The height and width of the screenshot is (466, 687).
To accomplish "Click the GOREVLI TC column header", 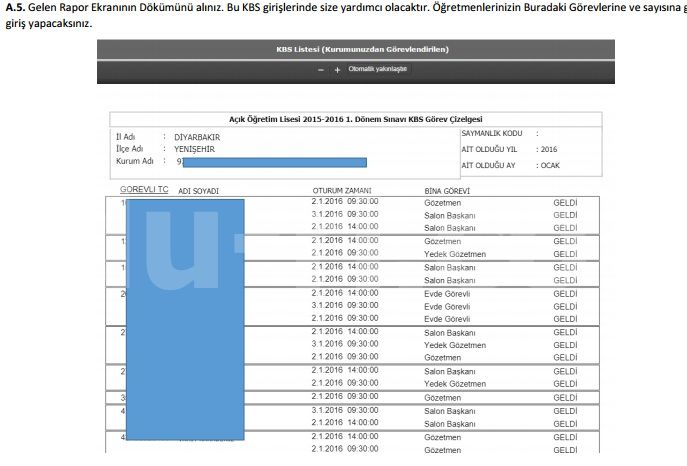I will tap(144, 190).
